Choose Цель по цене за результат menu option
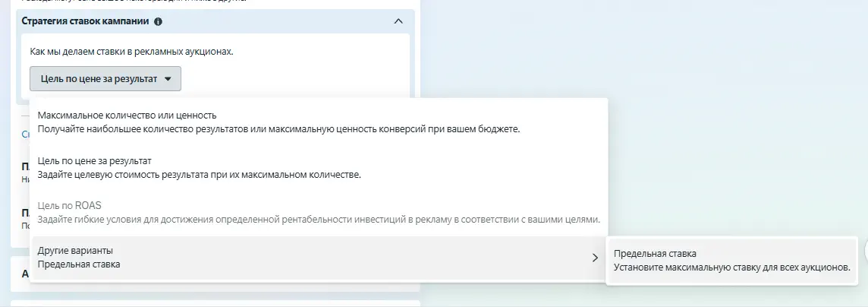 coord(319,168)
